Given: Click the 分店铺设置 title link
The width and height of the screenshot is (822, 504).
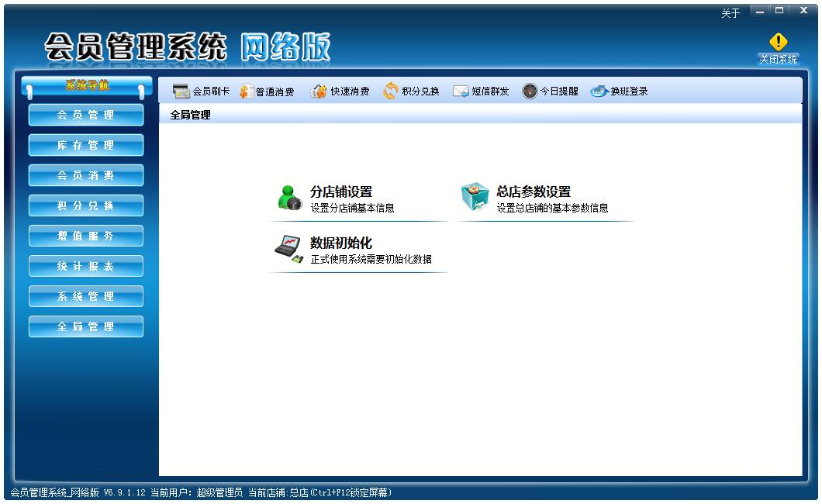Looking at the screenshot, I should (341, 192).
